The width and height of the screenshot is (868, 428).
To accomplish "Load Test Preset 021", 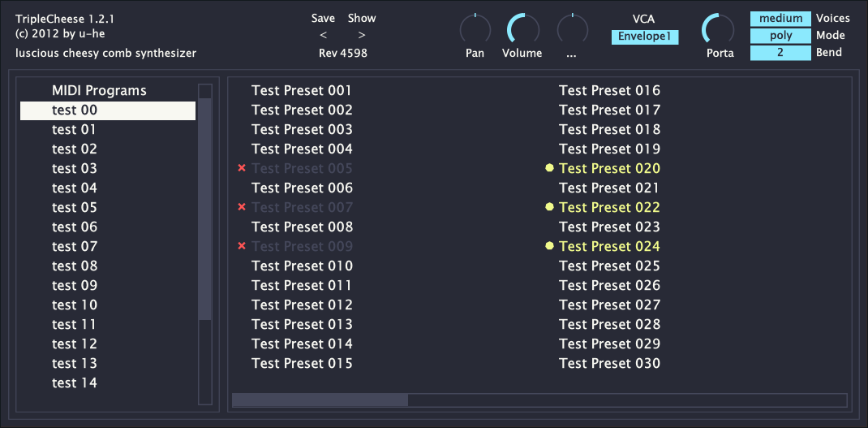I will coord(609,188).
